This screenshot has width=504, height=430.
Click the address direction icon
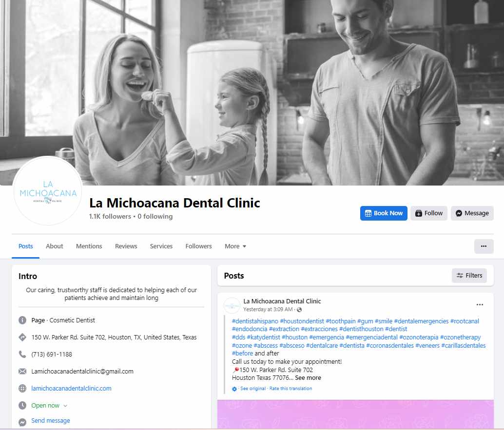click(22, 337)
